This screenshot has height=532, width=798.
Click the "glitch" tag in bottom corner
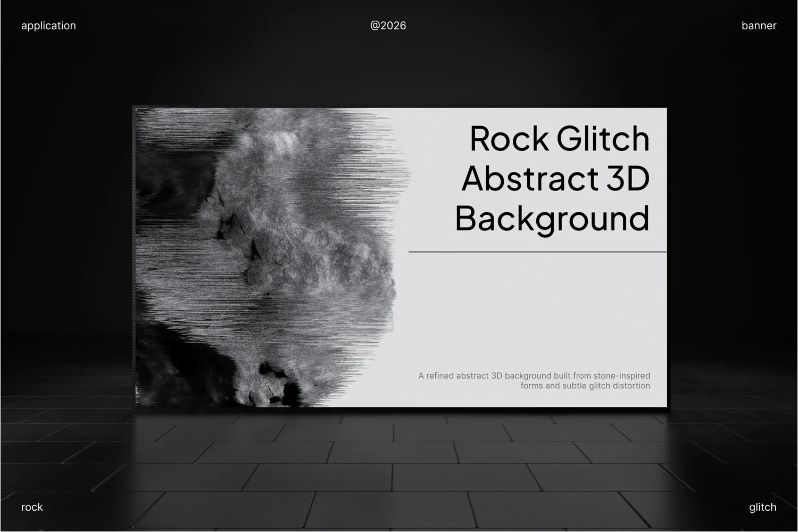click(762, 507)
